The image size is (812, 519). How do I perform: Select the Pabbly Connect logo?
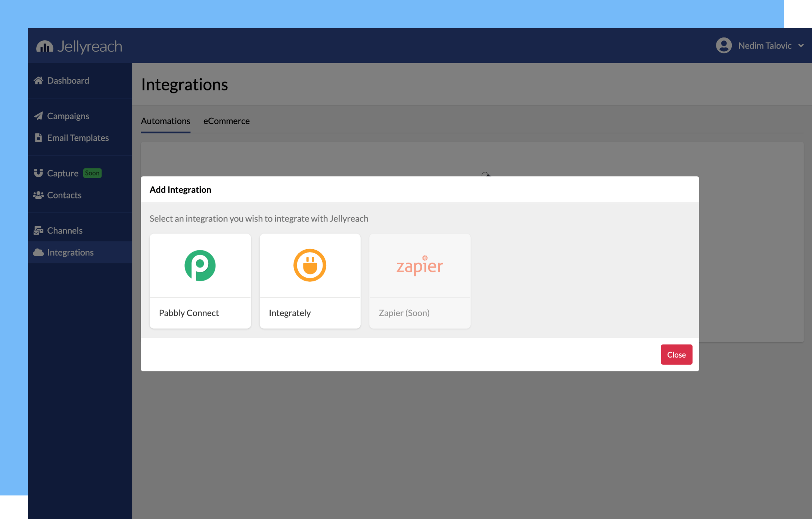point(200,265)
